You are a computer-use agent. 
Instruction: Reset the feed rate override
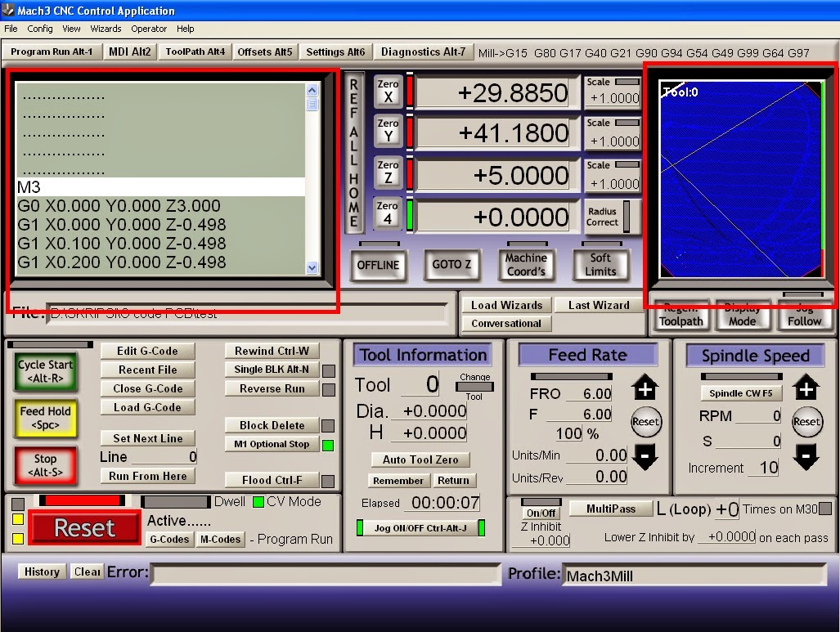tap(645, 422)
